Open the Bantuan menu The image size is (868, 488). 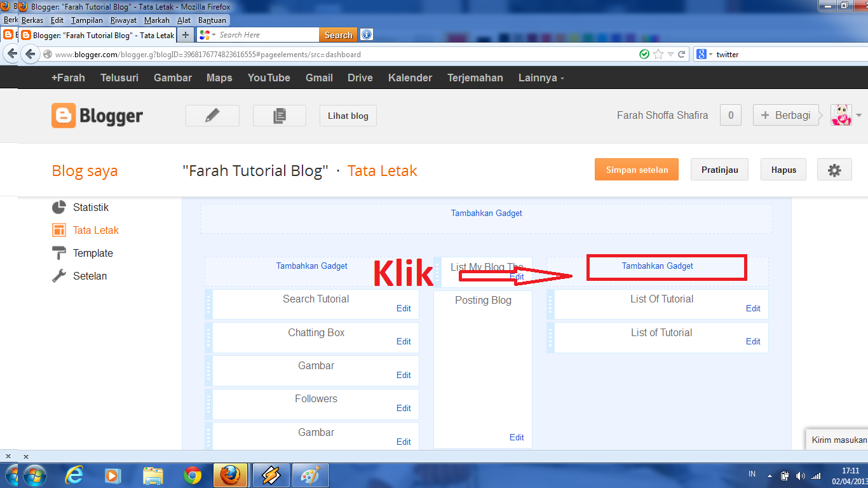coord(212,20)
